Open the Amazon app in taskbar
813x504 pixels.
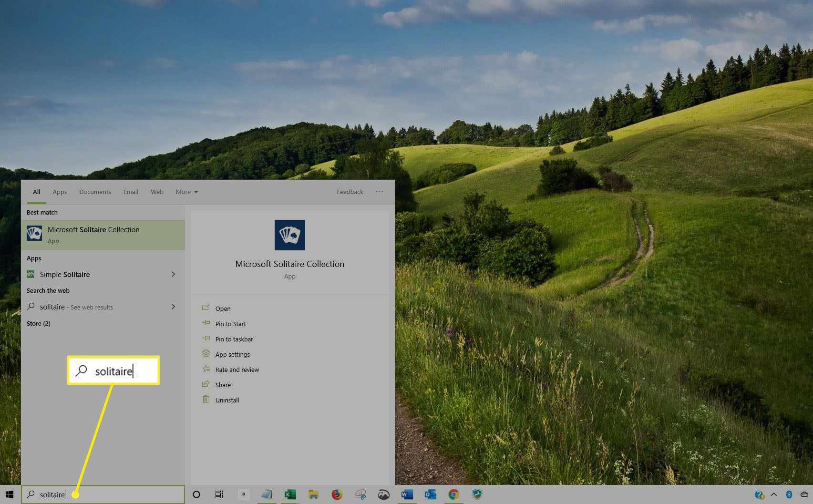coord(243,494)
